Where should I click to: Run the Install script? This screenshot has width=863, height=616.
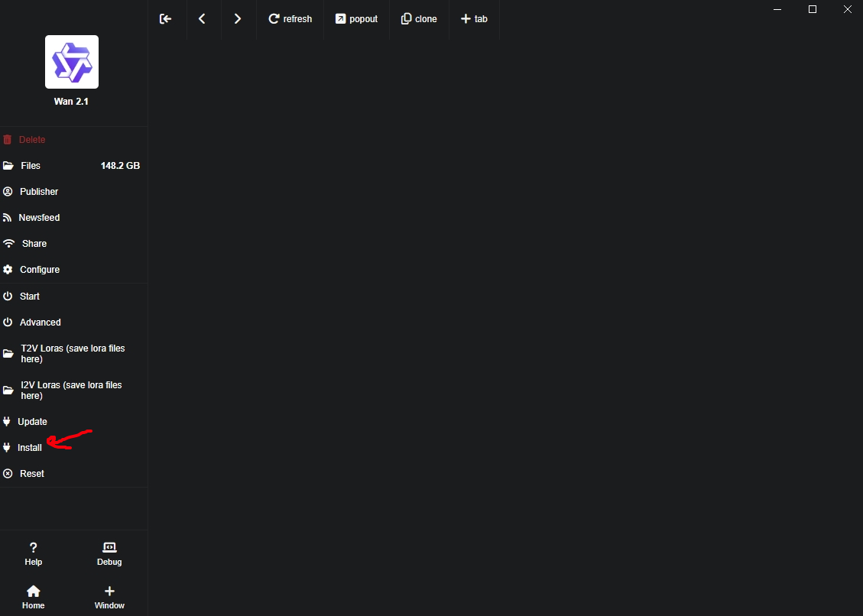coord(29,448)
